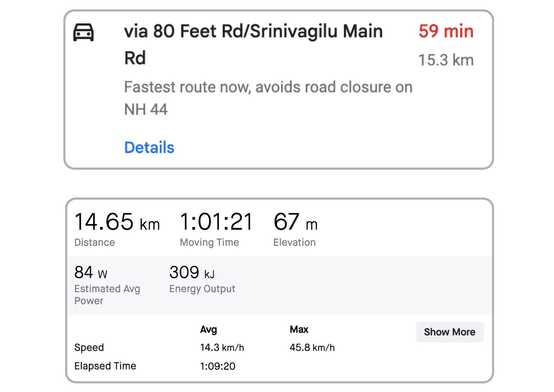Screen dimensions: 554x392
Task: Click the 309 kJ energy output value
Action: click(192, 273)
